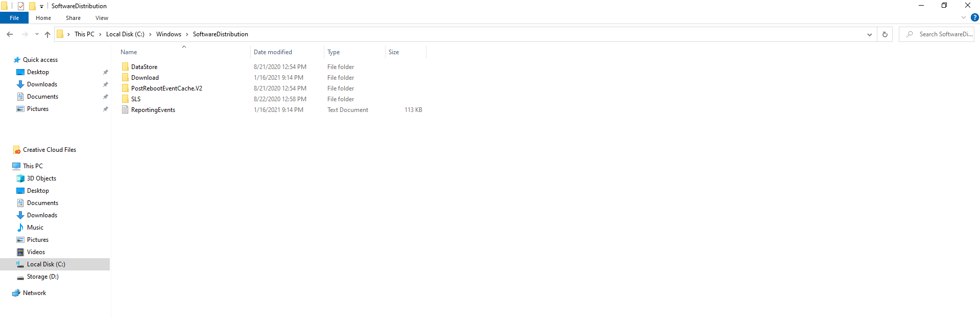Click the Videos film icon in sidebar
980x318 pixels.
(x=20, y=252)
